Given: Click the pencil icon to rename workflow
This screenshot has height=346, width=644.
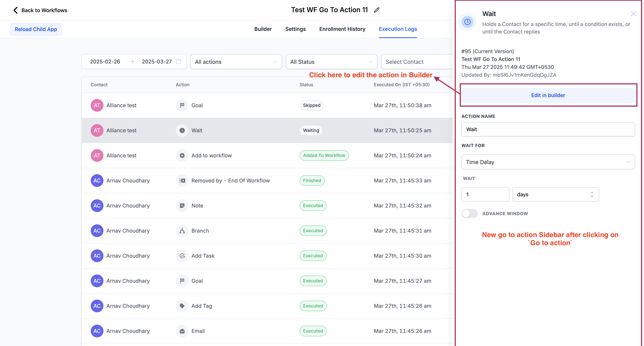Looking at the screenshot, I should coord(377,10).
